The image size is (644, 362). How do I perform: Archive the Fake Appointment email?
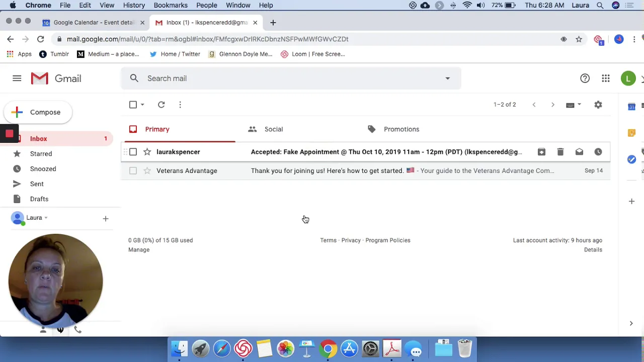pyautogui.click(x=541, y=152)
